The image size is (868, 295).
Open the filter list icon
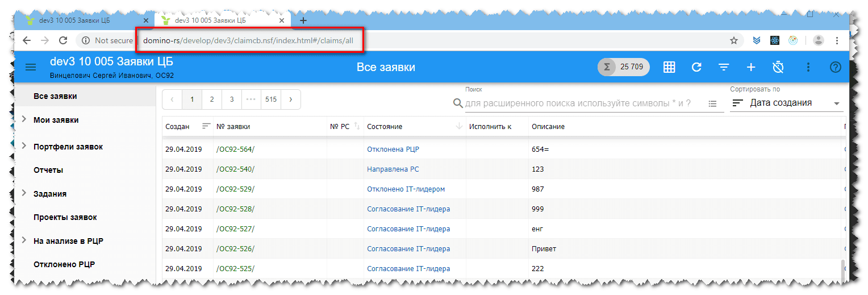click(724, 67)
